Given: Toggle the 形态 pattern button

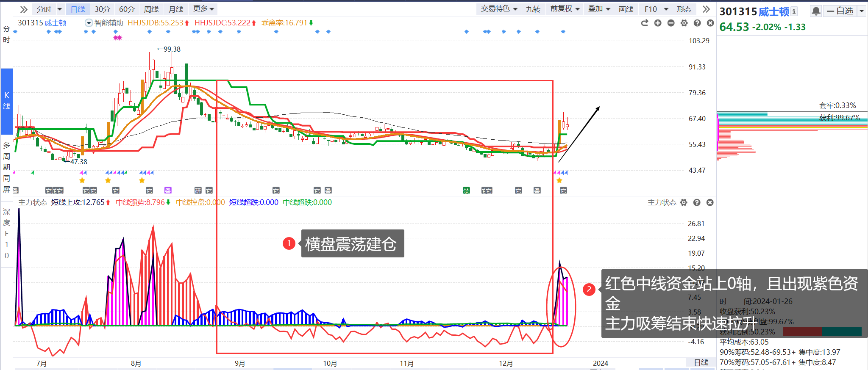Looking at the screenshot, I should coord(684,9).
